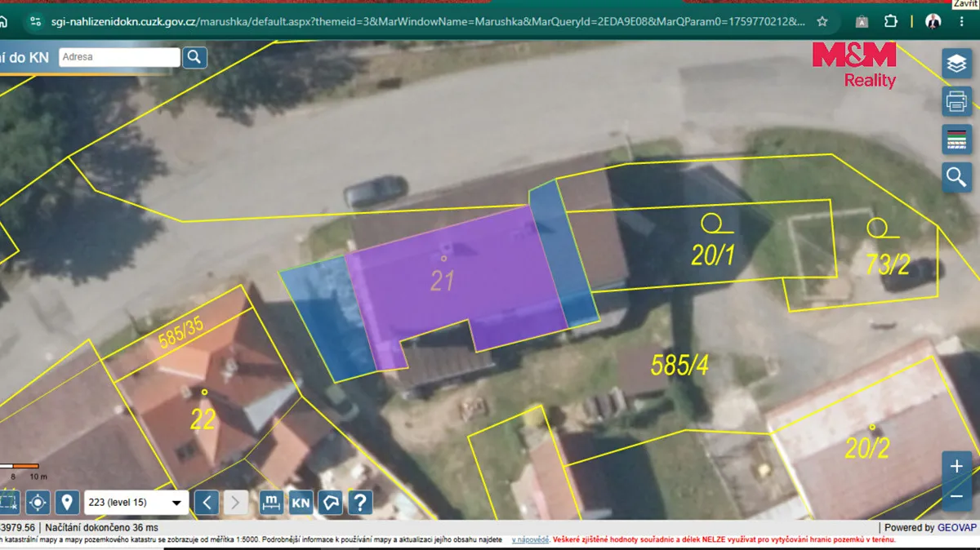Click parcel label 20/1
The height and width of the screenshot is (550, 980).
[713, 255]
